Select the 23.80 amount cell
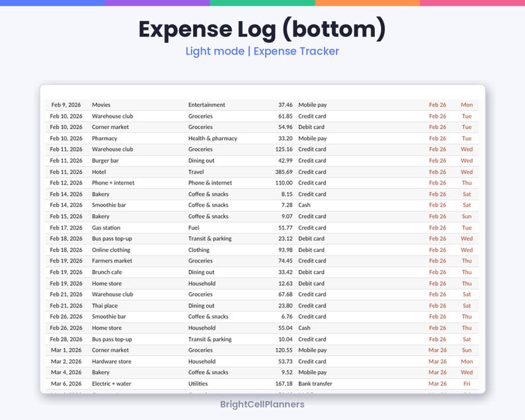 [285, 306]
